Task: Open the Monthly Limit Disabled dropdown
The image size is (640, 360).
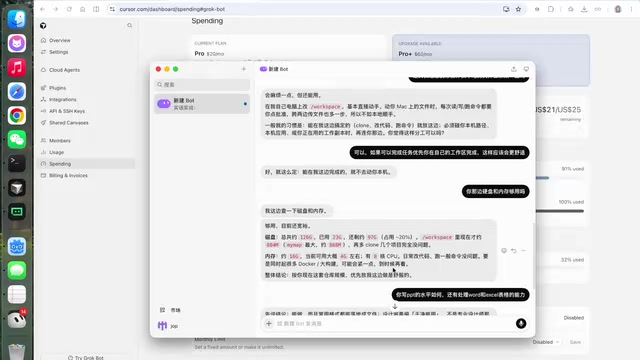Action: coord(546,342)
